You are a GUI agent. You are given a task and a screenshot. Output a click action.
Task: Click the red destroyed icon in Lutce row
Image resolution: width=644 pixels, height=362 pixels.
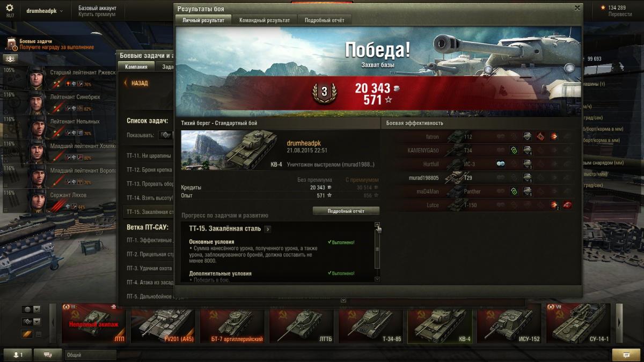(x=567, y=205)
